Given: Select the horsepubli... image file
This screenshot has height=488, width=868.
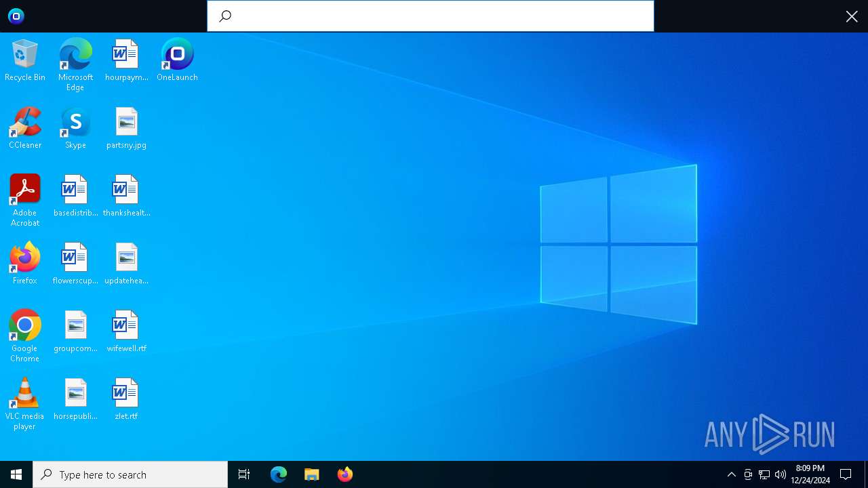Looking at the screenshot, I should click(75, 399).
